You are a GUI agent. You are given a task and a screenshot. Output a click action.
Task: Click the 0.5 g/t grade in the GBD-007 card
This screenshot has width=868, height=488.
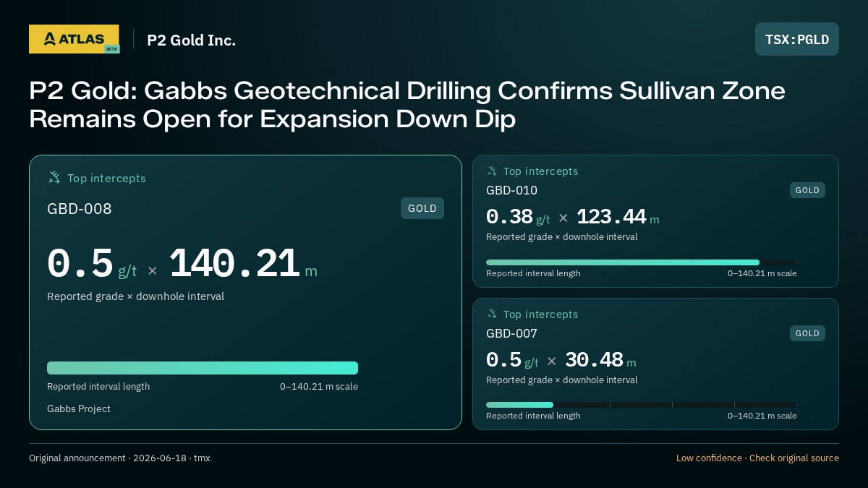[512, 360]
